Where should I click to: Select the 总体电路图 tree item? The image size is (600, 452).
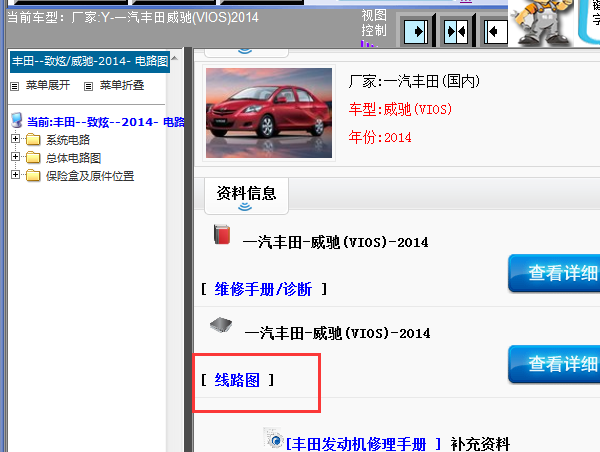pos(73,158)
